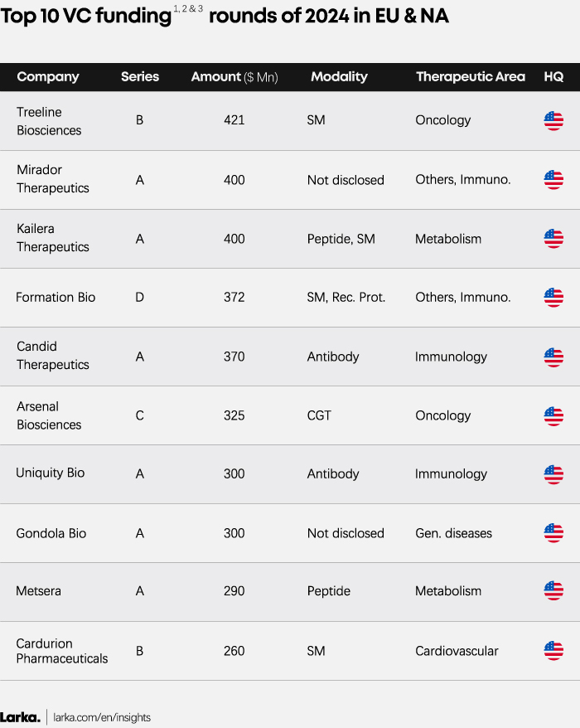Click the Cardiovascular therapeutic area cell
Screen dimensions: 580x728
[x=457, y=651]
